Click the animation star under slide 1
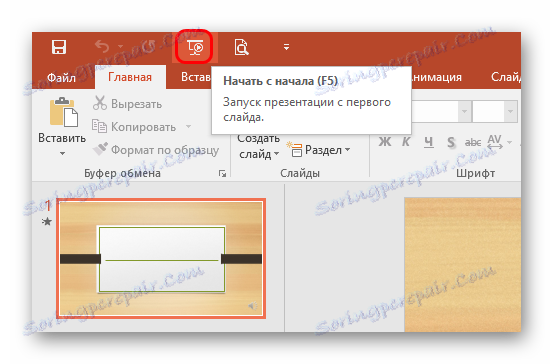553x364 pixels. point(47,222)
